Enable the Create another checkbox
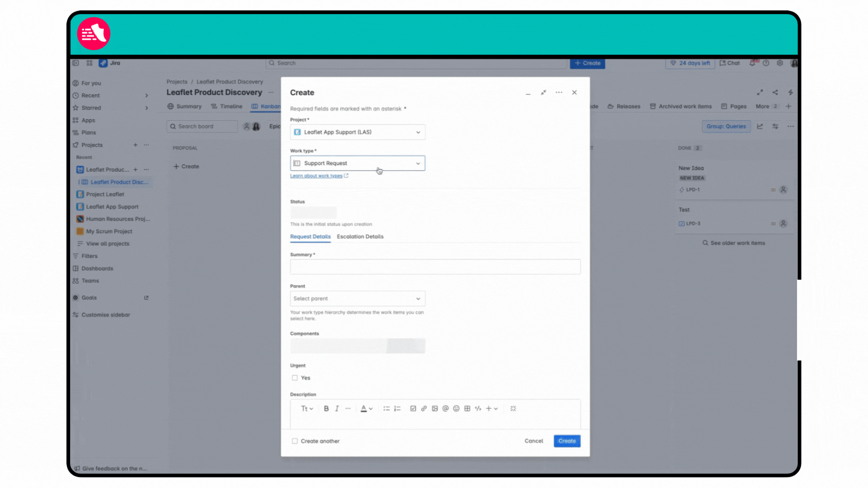The image size is (868, 488). pyautogui.click(x=295, y=441)
